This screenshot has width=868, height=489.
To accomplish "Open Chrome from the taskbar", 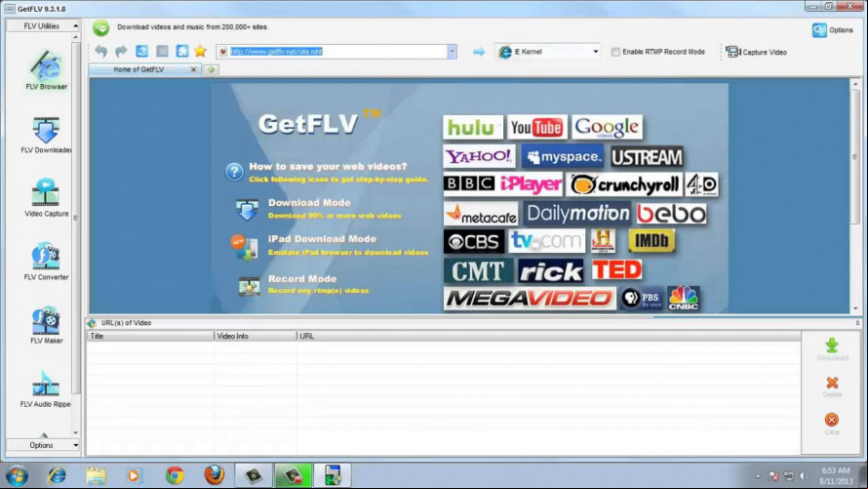I will click(x=175, y=475).
